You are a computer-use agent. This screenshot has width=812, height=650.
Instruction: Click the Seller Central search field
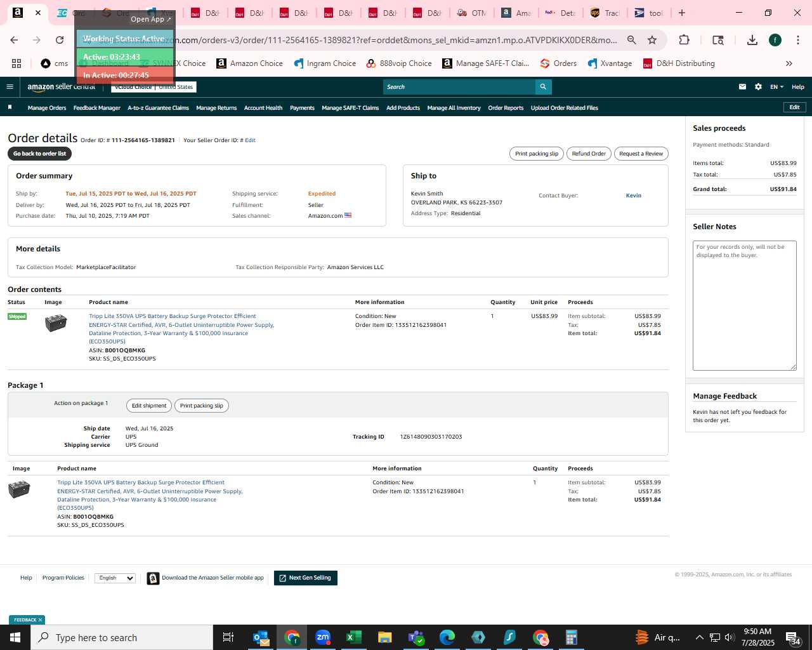click(x=459, y=87)
